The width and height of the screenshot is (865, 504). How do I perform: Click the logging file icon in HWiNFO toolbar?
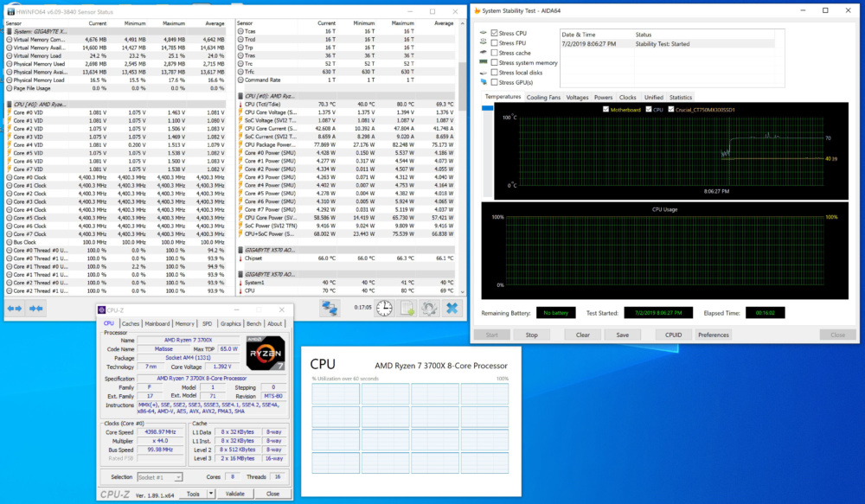coord(407,309)
